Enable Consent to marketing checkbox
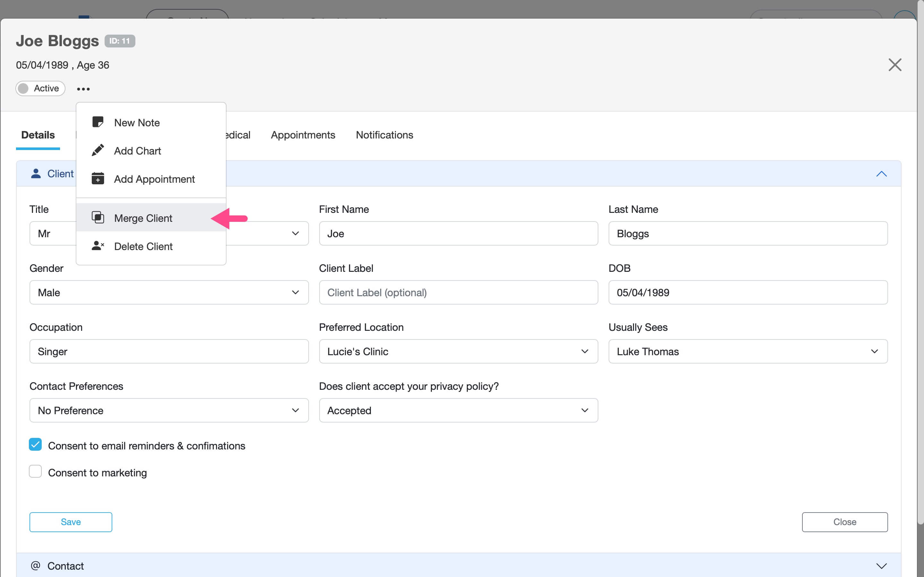924x577 pixels. click(36, 472)
